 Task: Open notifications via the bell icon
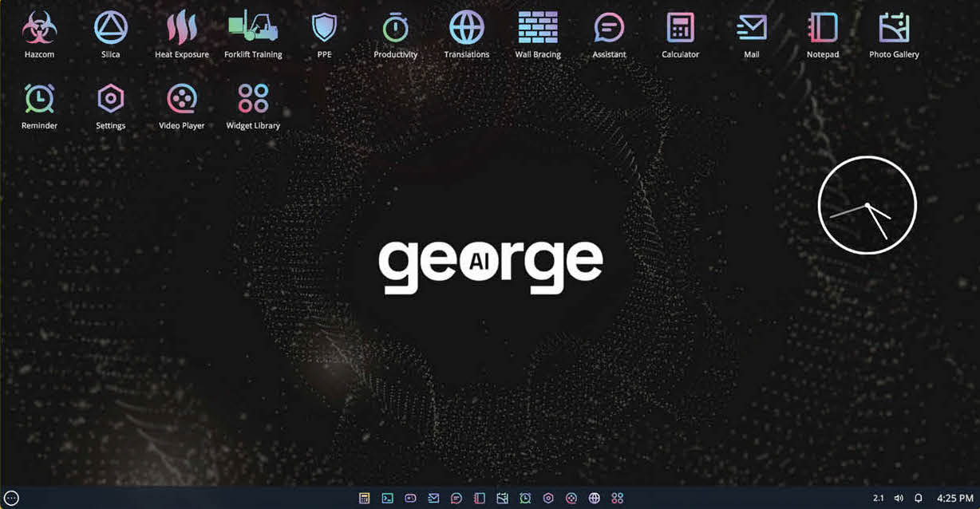click(x=918, y=498)
